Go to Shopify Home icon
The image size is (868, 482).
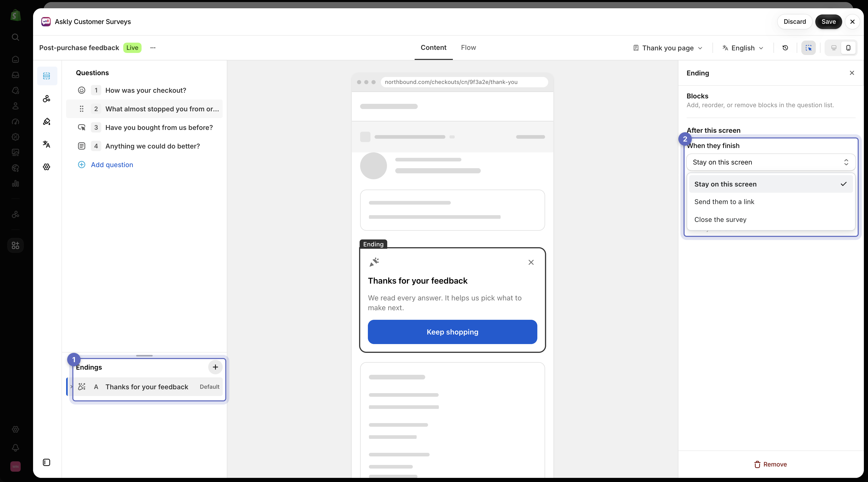16,60
